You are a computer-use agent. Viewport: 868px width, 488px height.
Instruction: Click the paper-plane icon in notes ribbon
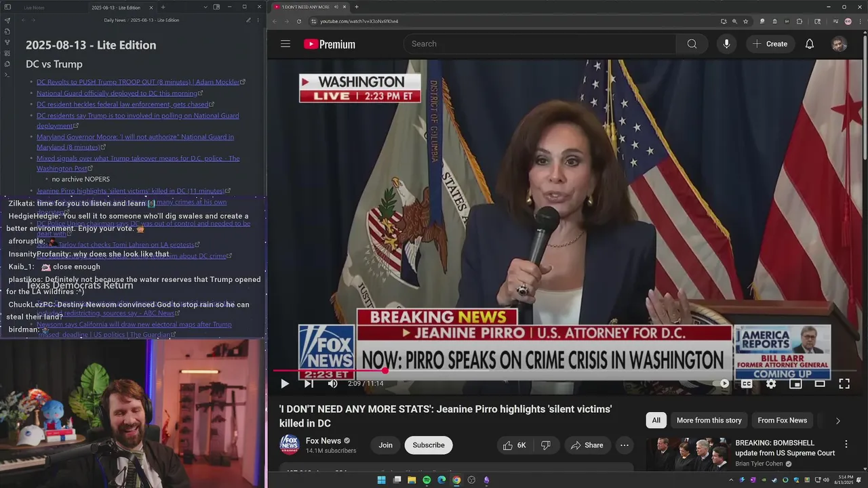click(x=7, y=20)
